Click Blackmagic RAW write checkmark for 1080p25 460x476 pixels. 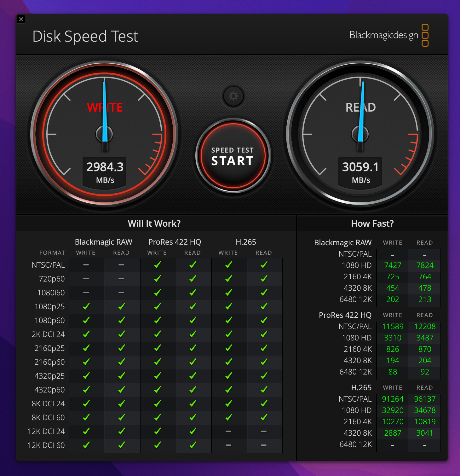pos(86,306)
